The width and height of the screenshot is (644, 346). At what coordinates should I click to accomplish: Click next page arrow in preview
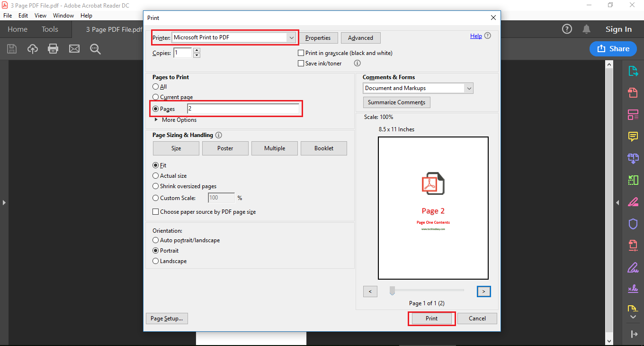click(483, 291)
